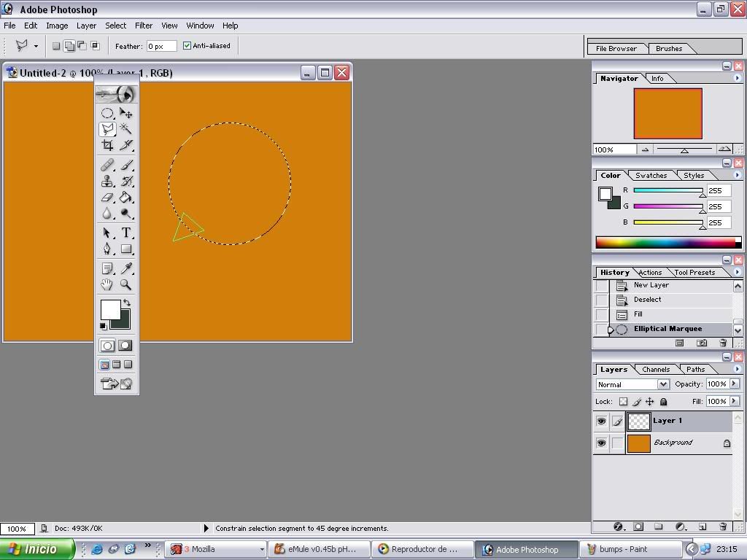747x560 pixels.
Task: Open the Filter menu
Action: click(144, 26)
